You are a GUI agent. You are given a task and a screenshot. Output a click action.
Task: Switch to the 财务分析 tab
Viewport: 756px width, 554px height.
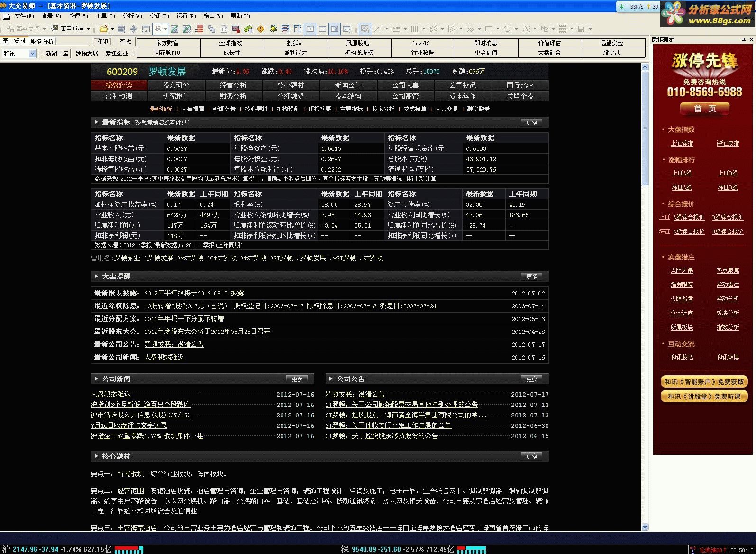(x=42, y=41)
